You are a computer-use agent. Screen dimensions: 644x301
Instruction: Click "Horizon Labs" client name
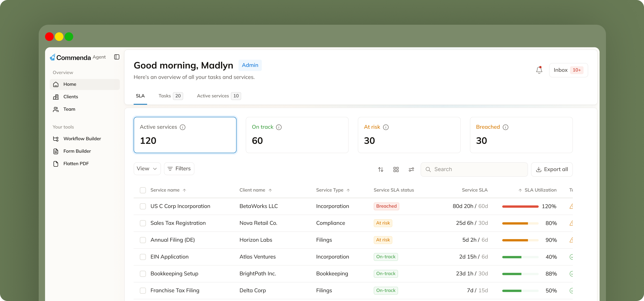click(x=256, y=240)
